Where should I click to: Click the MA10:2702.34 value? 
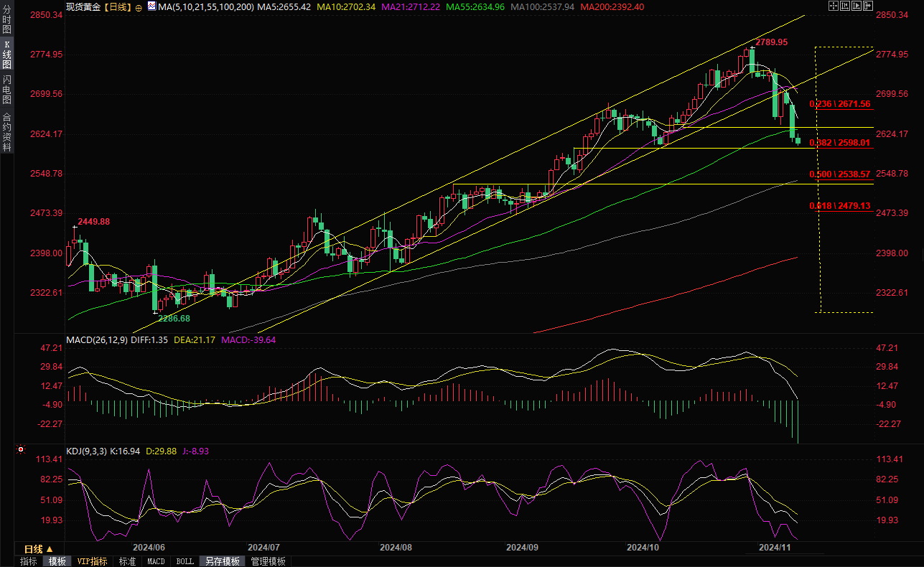pyautogui.click(x=347, y=6)
